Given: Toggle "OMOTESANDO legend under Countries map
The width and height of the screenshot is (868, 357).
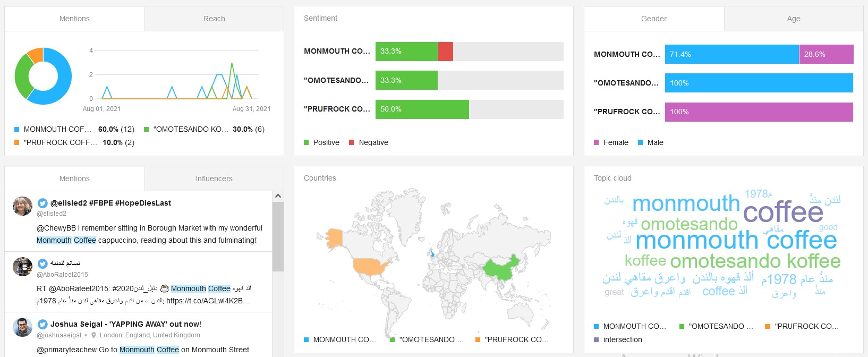Looking at the screenshot, I should click(427, 339).
